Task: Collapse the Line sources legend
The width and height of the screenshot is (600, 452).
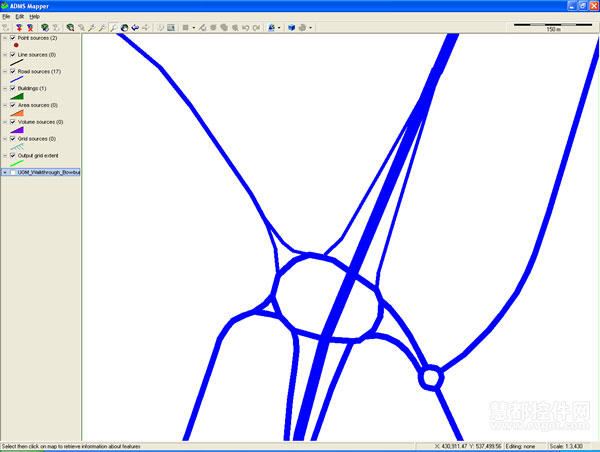Action: (x=5, y=55)
